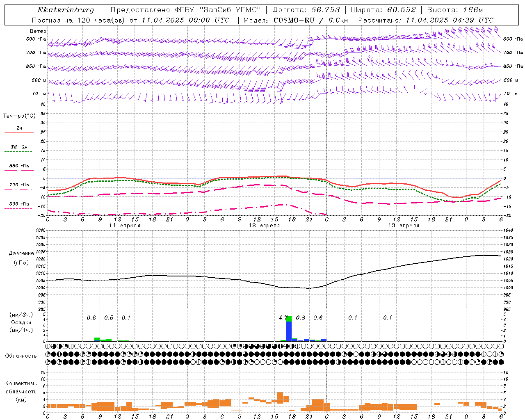
Task: Click the tall blue precipitation bar on 12 апреля
Action: (289, 331)
